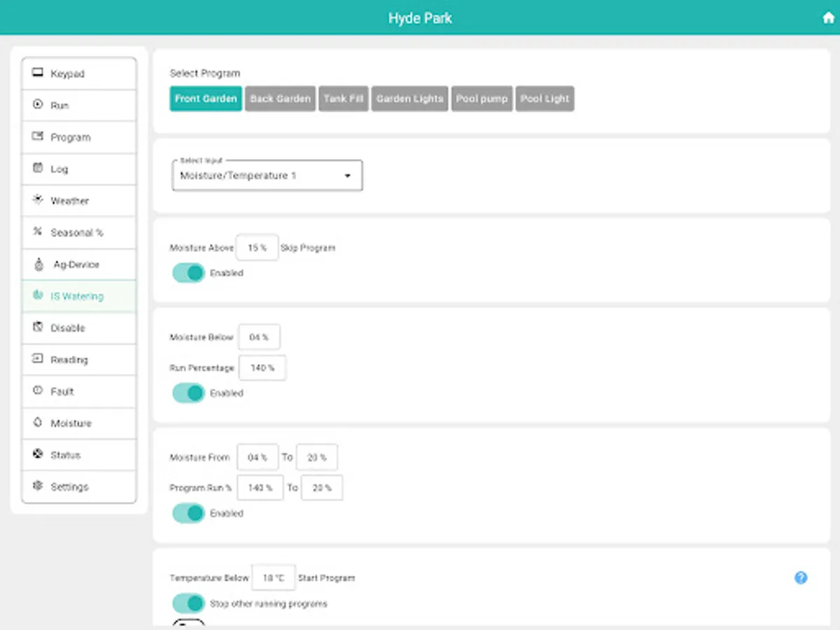Select the Back Garden program
This screenshot has height=630, width=840.
(x=280, y=99)
